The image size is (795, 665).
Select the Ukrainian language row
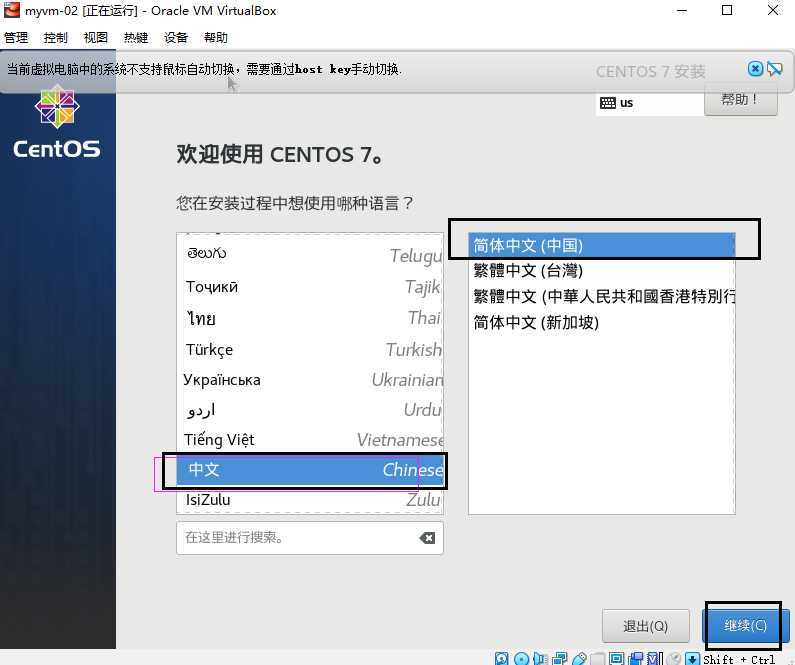[310, 380]
